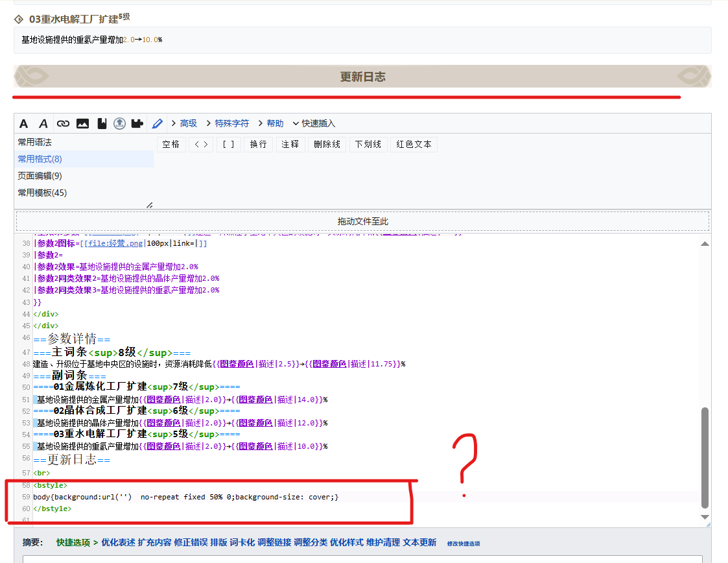728x563 pixels.
Task: Choose the 排版 summary quick option
Action: click(x=218, y=542)
